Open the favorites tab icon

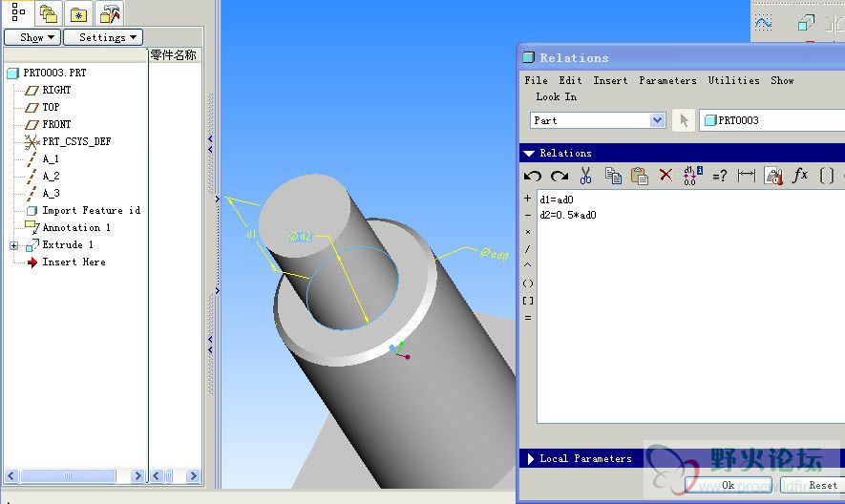[78, 13]
